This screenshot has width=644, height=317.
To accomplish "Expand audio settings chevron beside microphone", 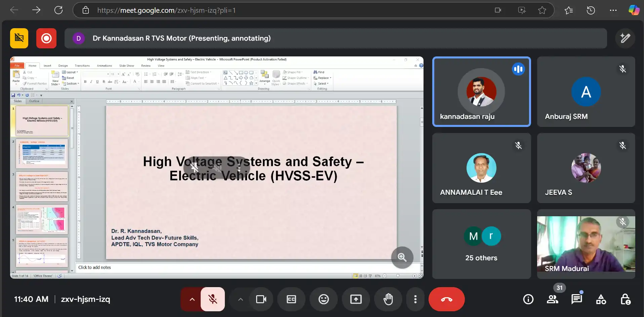I will (x=192, y=299).
